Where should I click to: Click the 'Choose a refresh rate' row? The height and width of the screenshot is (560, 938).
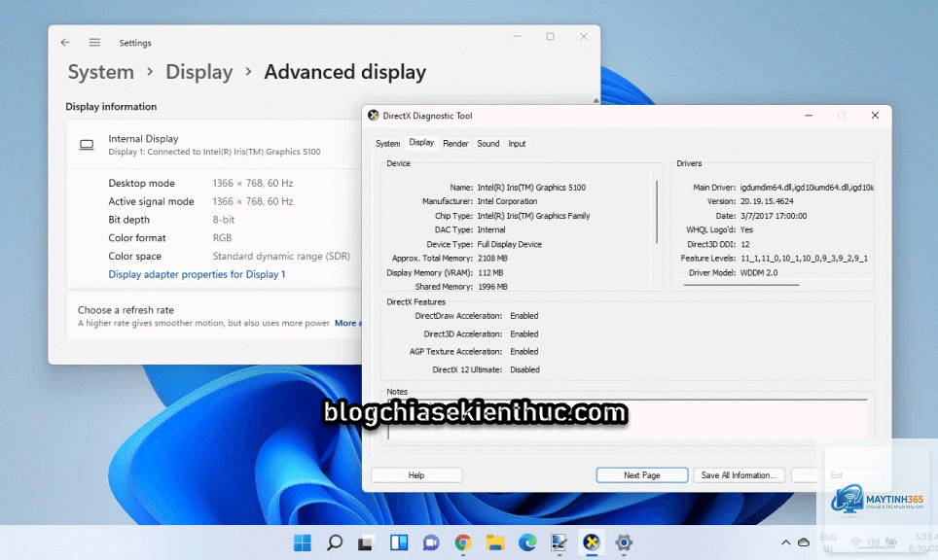(214, 316)
